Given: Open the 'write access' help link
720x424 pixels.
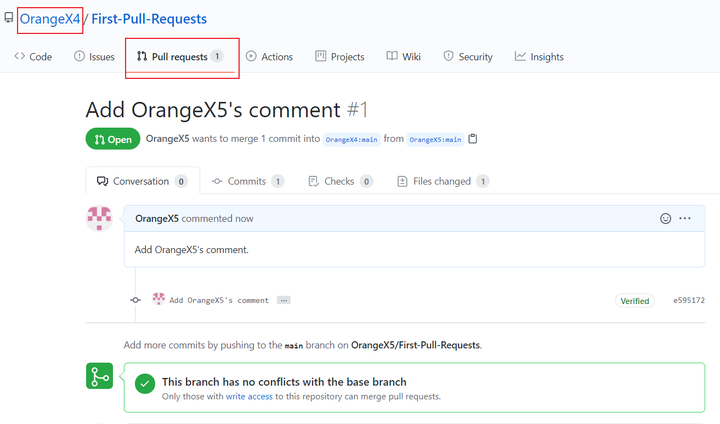Looking at the screenshot, I should [x=249, y=396].
